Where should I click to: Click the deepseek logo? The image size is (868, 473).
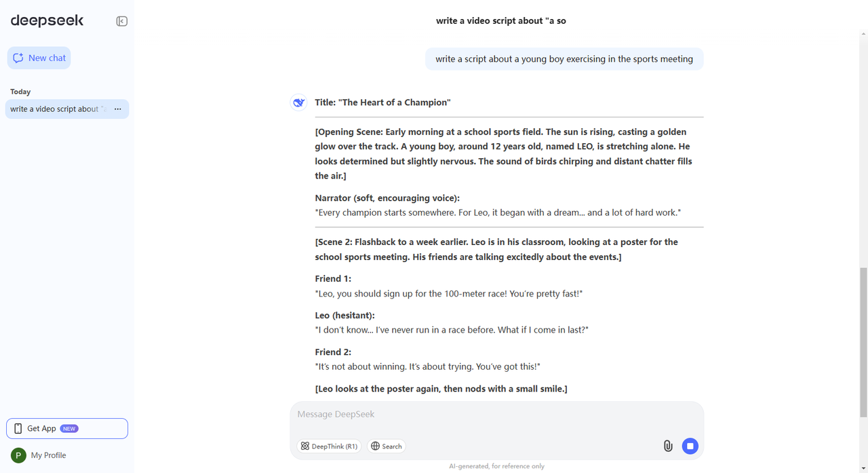(x=47, y=20)
